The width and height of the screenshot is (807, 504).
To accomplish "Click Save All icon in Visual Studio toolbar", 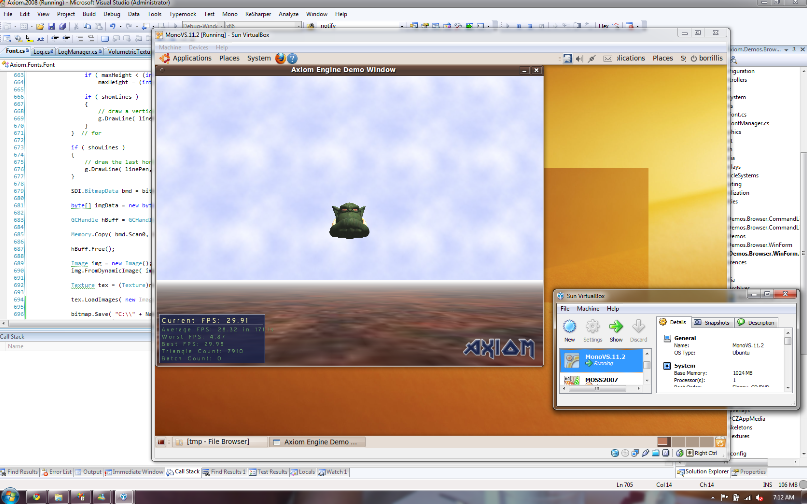I will coord(62,26).
